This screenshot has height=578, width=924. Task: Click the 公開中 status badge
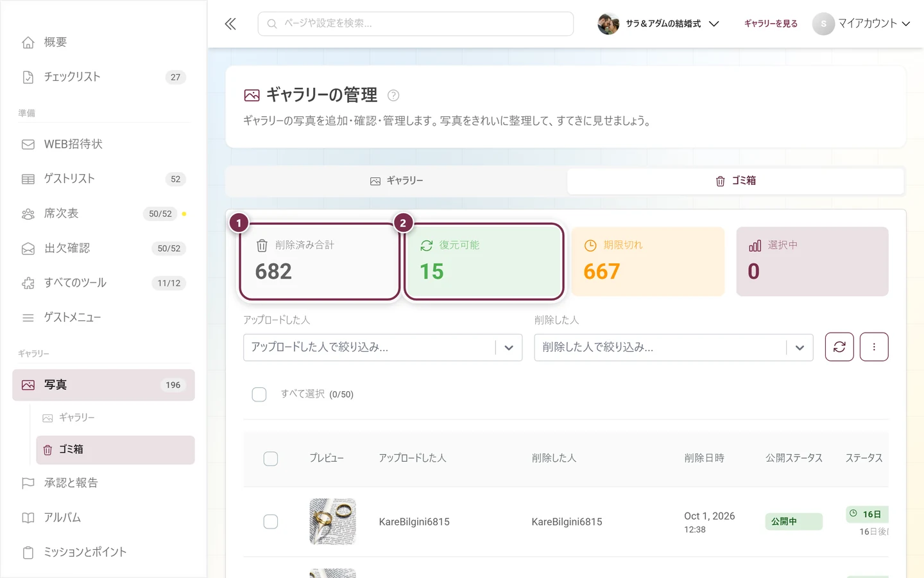(x=794, y=521)
